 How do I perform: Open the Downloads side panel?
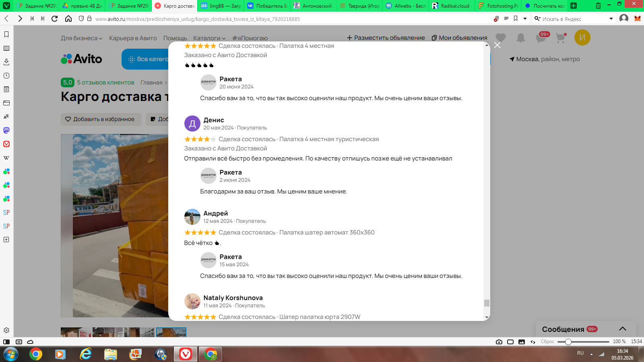tap(6, 62)
